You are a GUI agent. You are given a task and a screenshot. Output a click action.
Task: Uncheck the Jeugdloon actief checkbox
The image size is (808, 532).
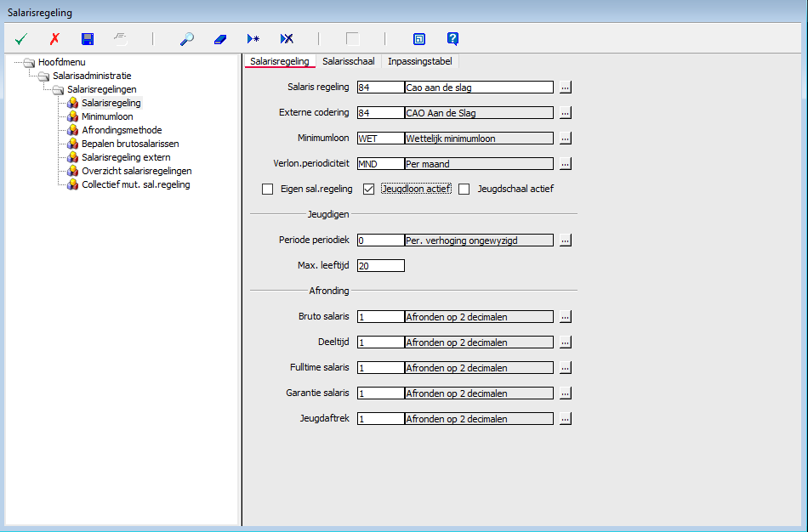[x=368, y=189]
